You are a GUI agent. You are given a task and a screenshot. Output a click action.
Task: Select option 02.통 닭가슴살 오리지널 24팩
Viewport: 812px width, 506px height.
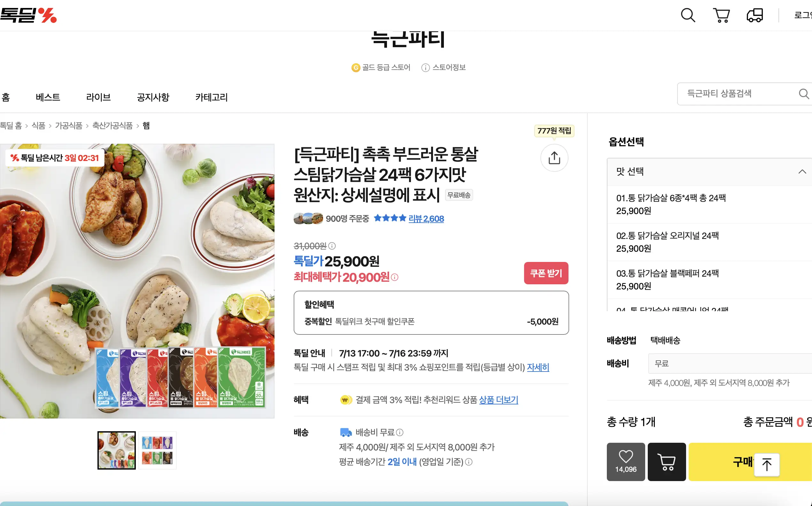pos(709,242)
